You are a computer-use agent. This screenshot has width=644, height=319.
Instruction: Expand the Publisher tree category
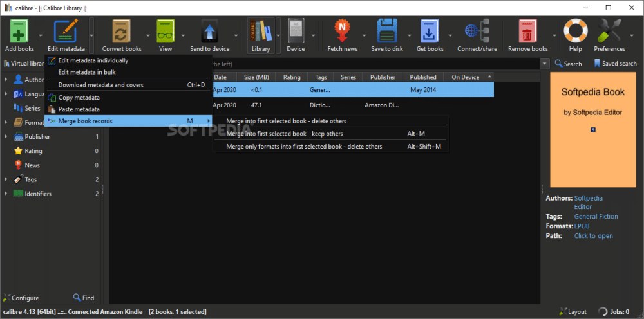[6, 136]
